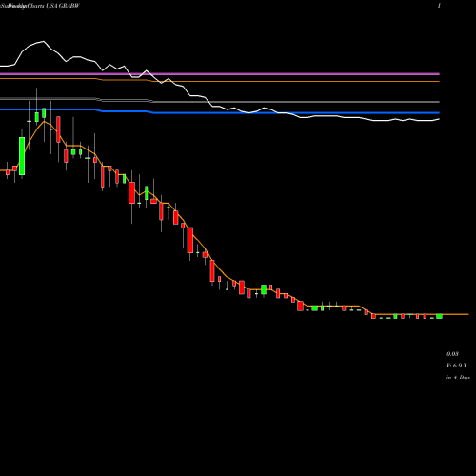This screenshot has height=476, width=476.
Task: Select the magenta horizontal moving average line
Action: pos(220,74)
